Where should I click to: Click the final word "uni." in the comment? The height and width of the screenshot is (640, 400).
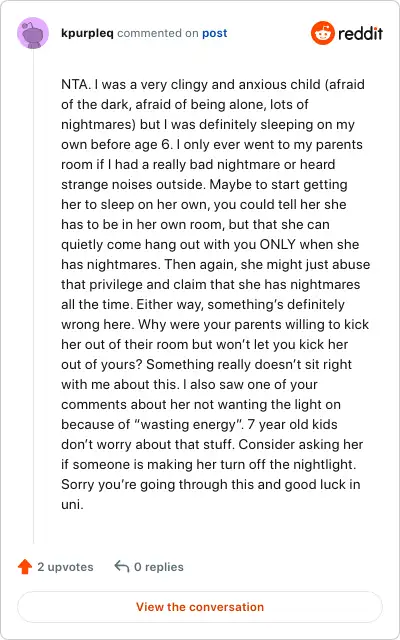pos(72,504)
